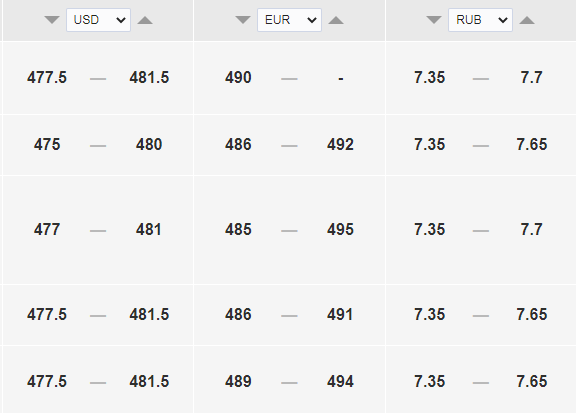
Task: Open the EUR currency dropdown
Action: [x=289, y=20]
